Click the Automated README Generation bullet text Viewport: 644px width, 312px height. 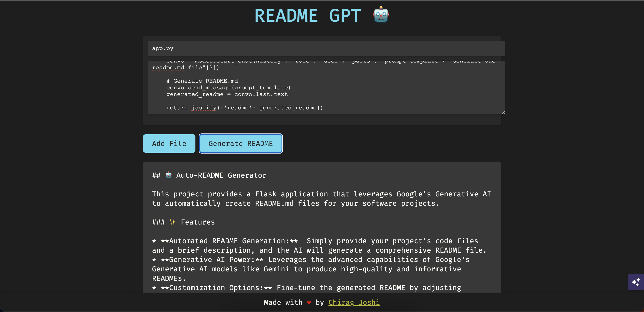click(229, 241)
